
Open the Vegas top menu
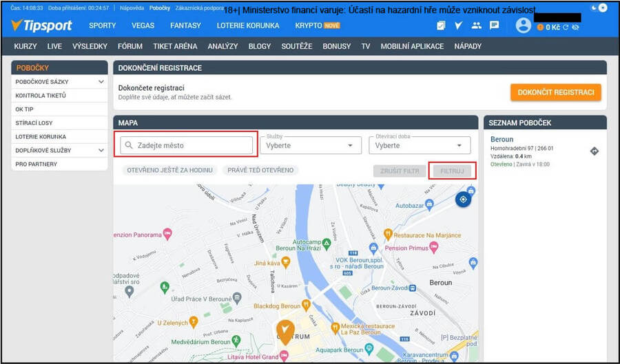click(x=143, y=25)
